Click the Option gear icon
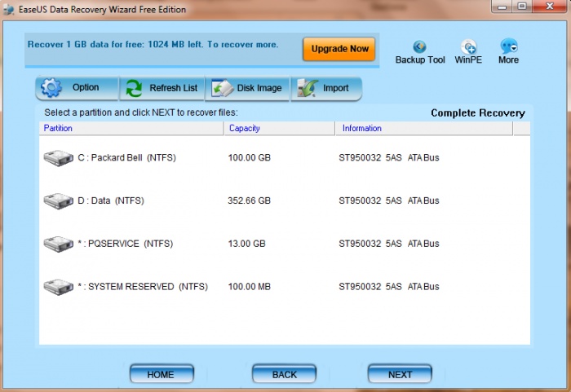 point(52,88)
